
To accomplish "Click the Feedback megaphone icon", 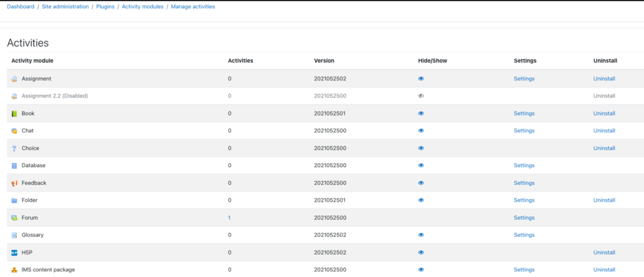I will point(14,183).
